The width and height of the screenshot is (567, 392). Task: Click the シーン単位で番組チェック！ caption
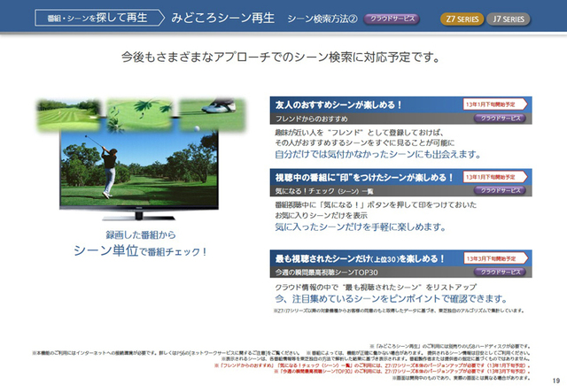coord(140,250)
